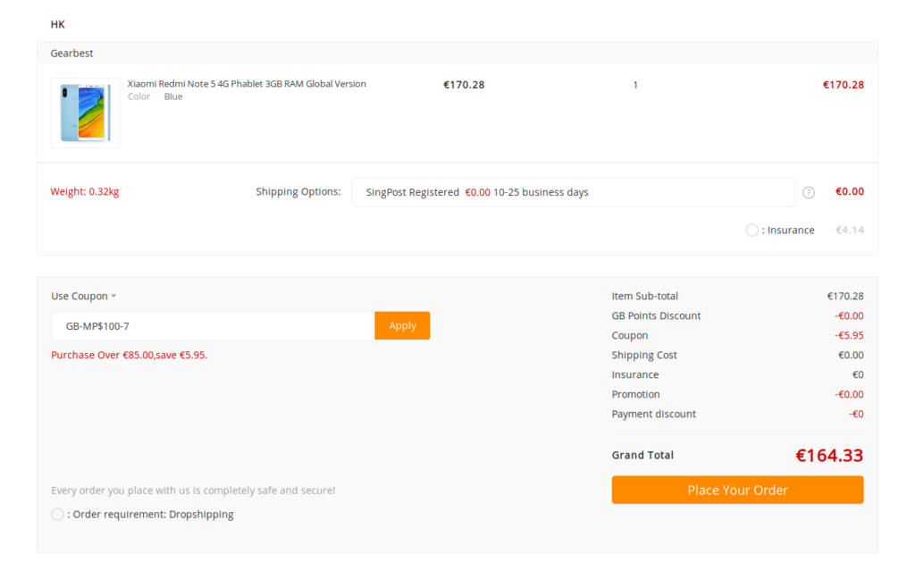Select the Color Blue attribute text
Screen dimensions: 915x588
[x=155, y=97]
